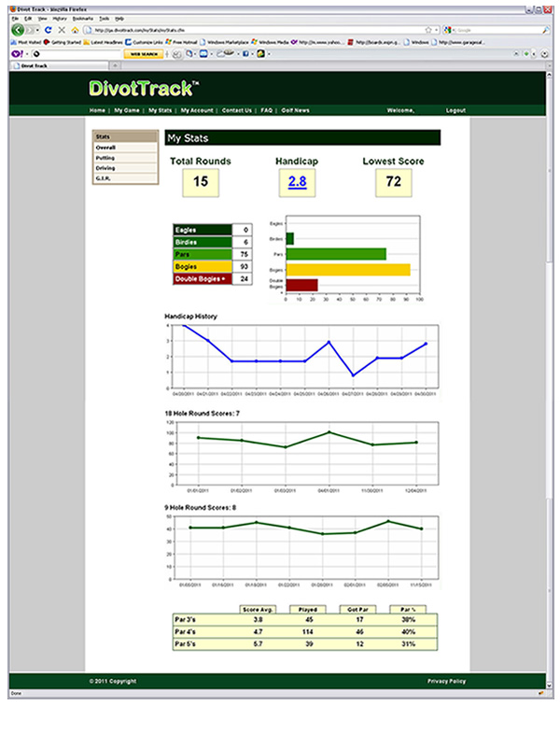Click the 2.8 Handicap link
The image size is (560, 747).
[x=297, y=182]
